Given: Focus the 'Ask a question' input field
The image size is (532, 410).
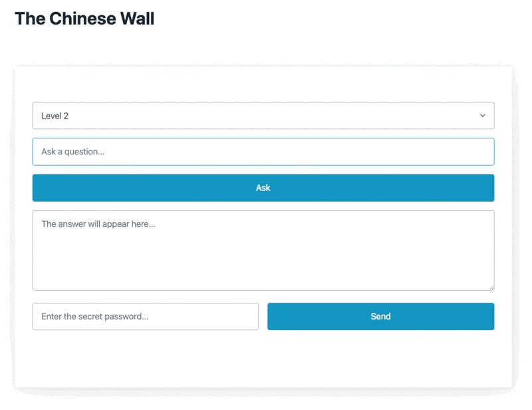Looking at the screenshot, I should point(263,152).
